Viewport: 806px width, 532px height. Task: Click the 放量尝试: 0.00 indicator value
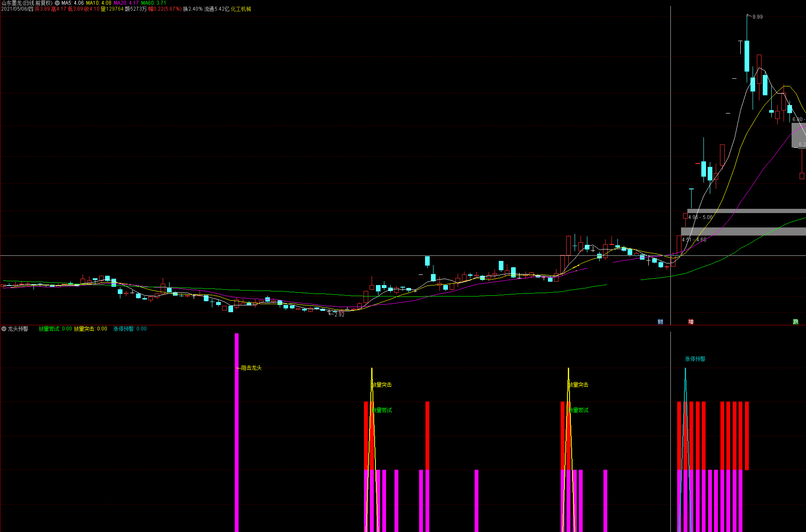(x=56, y=329)
